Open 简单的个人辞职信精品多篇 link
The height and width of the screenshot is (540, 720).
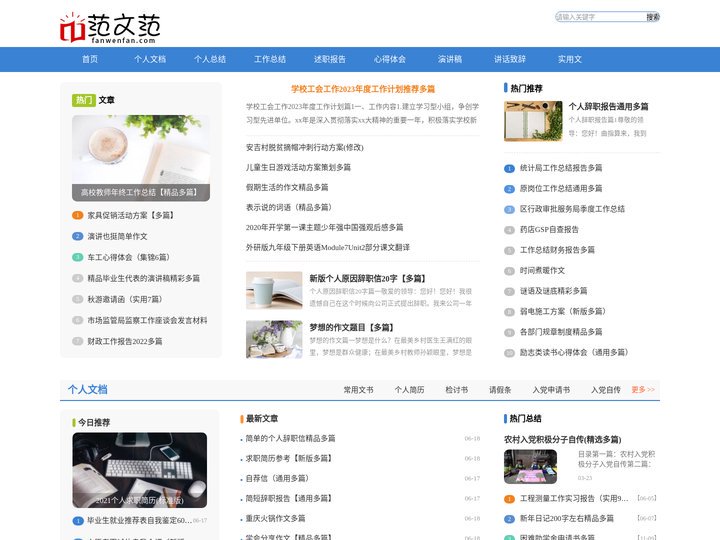pos(290,439)
